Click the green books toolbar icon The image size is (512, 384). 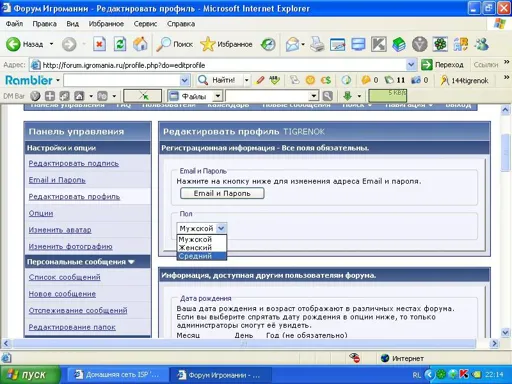click(399, 44)
